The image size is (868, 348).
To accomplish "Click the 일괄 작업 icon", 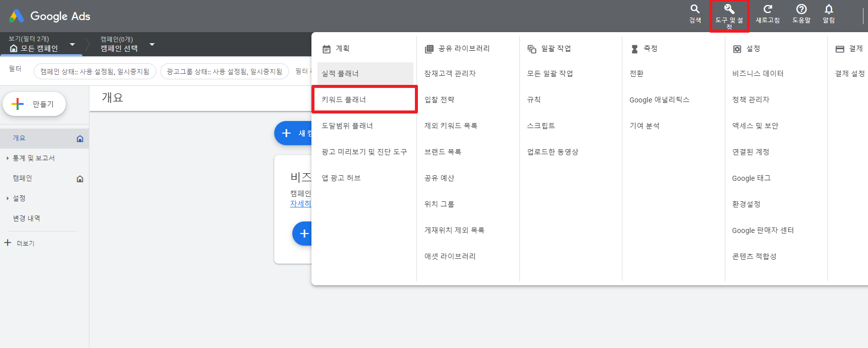I will coord(532,49).
